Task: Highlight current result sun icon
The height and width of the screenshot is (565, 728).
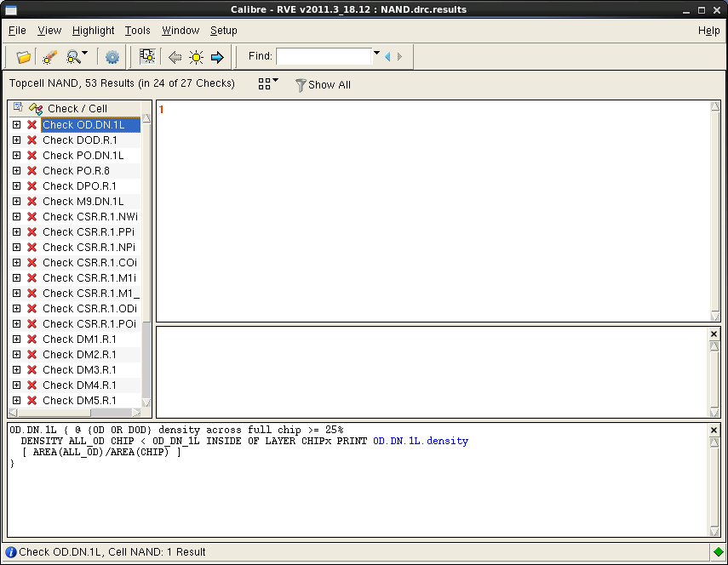Action: point(196,57)
